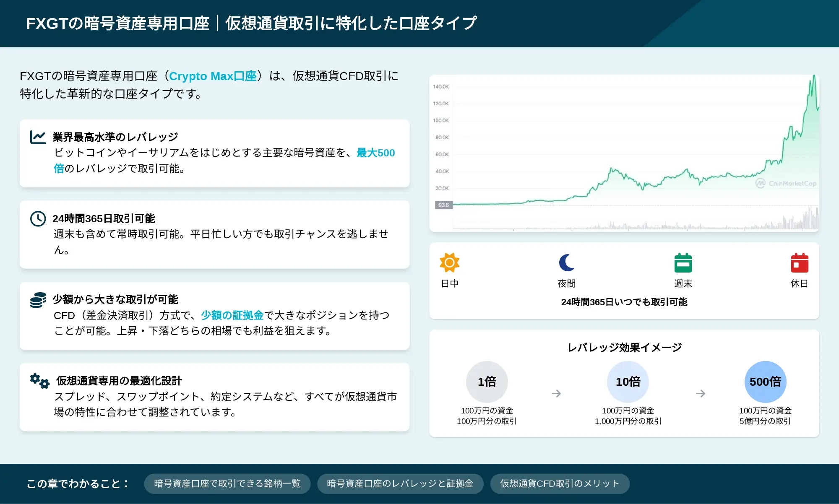This screenshot has width=839, height=504.
Task: Open the Crypto Max口座 link
Action: [213, 76]
